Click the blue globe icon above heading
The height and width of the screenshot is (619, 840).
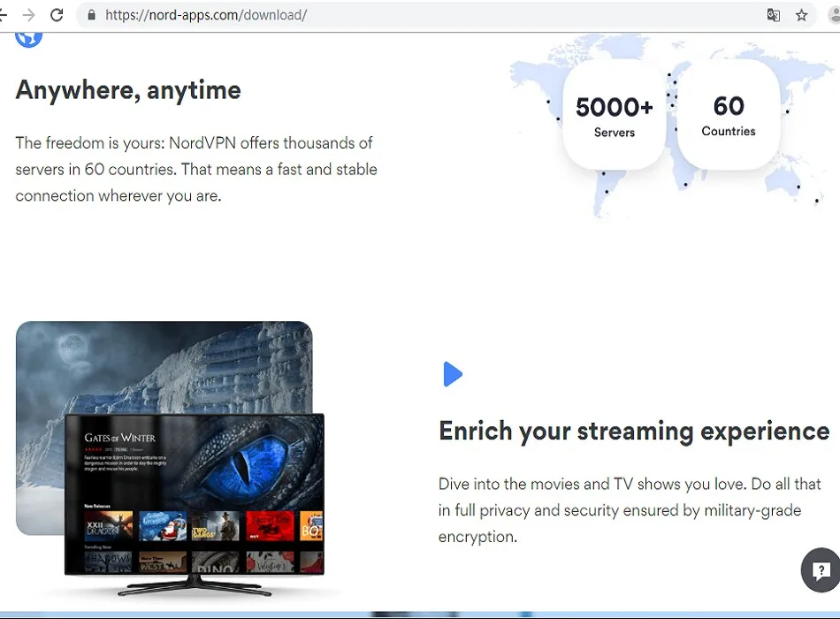pyautogui.click(x=28, y=39)
